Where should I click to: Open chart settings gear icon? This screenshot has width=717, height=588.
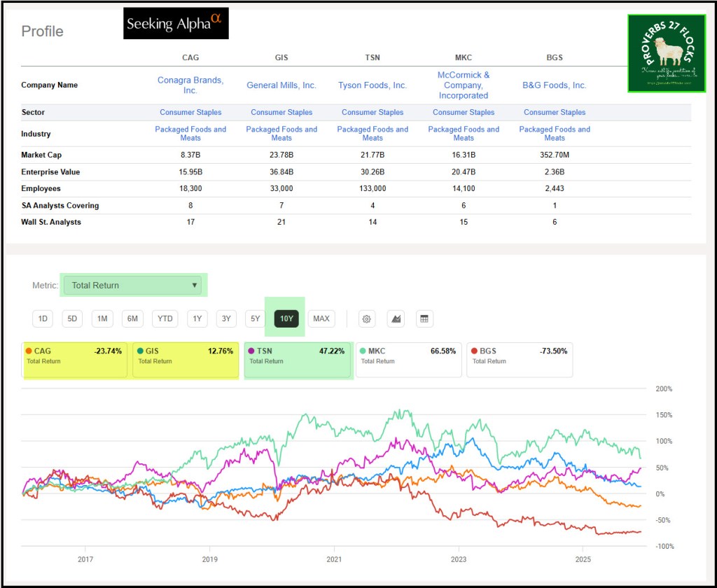click(x=366, y=318)
